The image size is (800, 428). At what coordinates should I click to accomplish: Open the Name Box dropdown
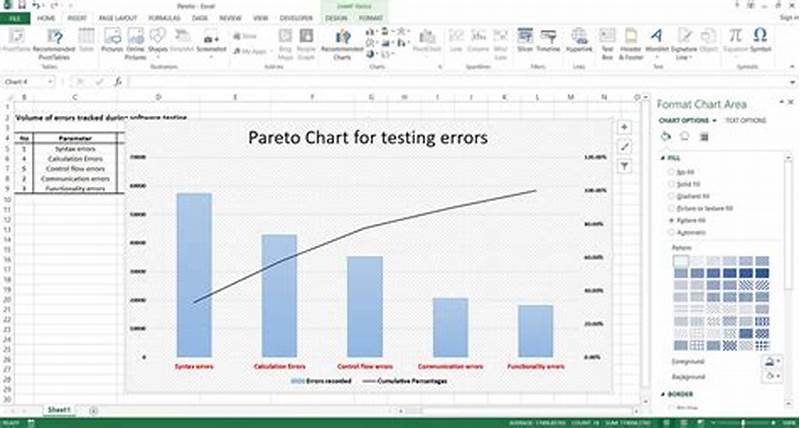coord(50,82)
